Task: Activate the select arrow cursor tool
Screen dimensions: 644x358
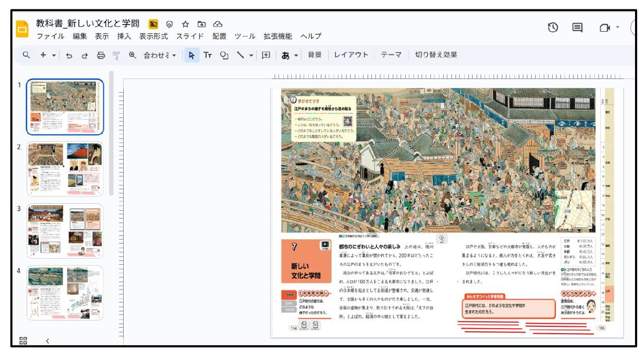Action: (x=192, y=56)
